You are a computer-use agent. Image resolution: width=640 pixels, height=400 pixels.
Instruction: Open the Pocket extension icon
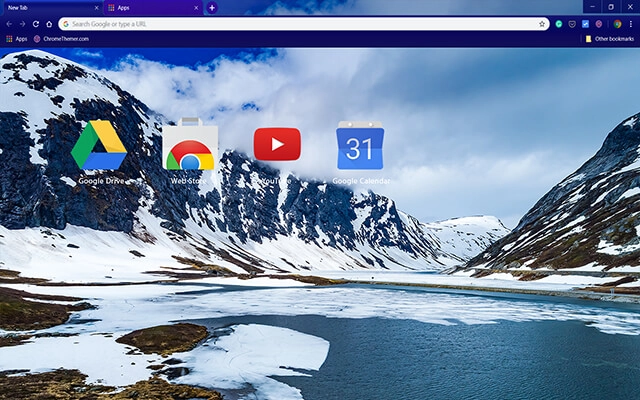point(572,24)
